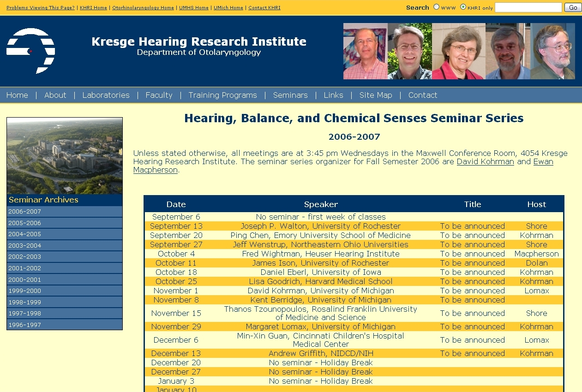Open the 1997-1998 seminar archive
This screenshot has width=582, height=392.
(65, 314)
